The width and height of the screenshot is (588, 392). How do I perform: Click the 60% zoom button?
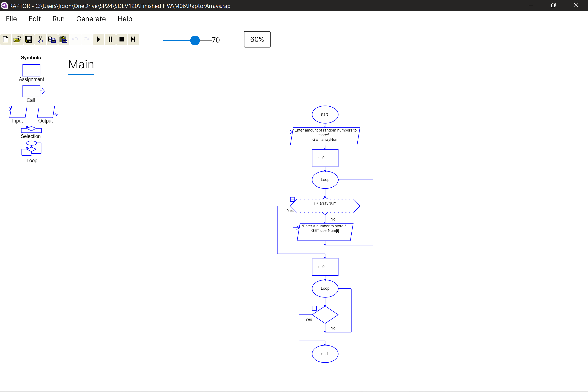(x=257, y=39)
